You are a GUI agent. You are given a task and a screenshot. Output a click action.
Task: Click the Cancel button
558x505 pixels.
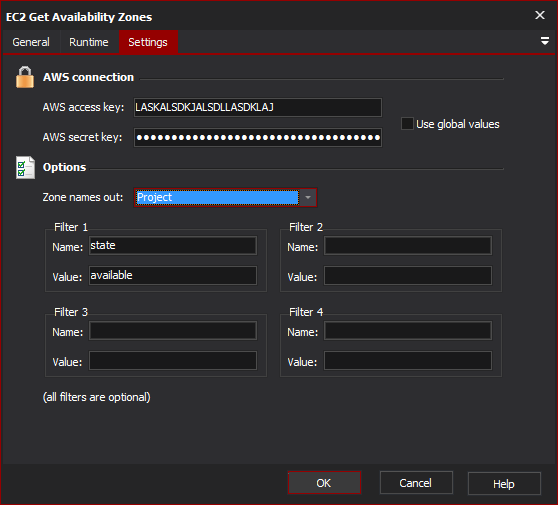click(416, 483)
